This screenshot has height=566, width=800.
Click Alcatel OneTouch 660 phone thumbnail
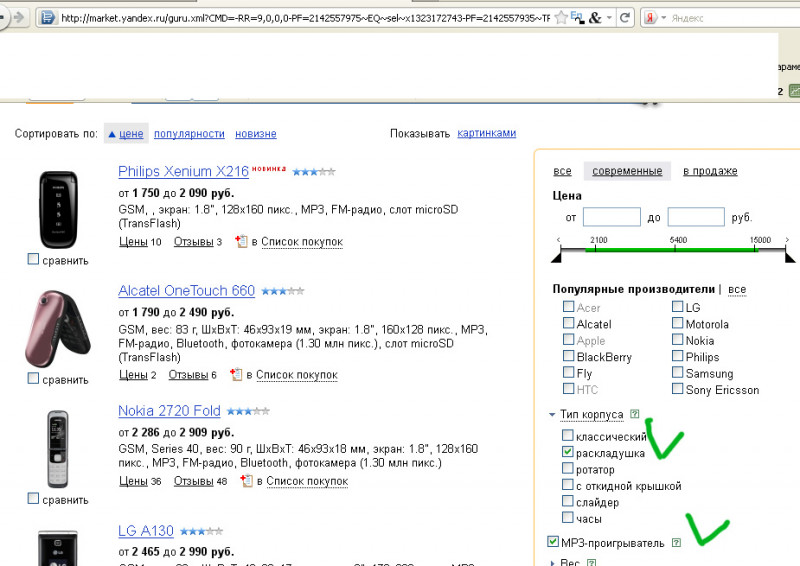[x=58, y=329]
